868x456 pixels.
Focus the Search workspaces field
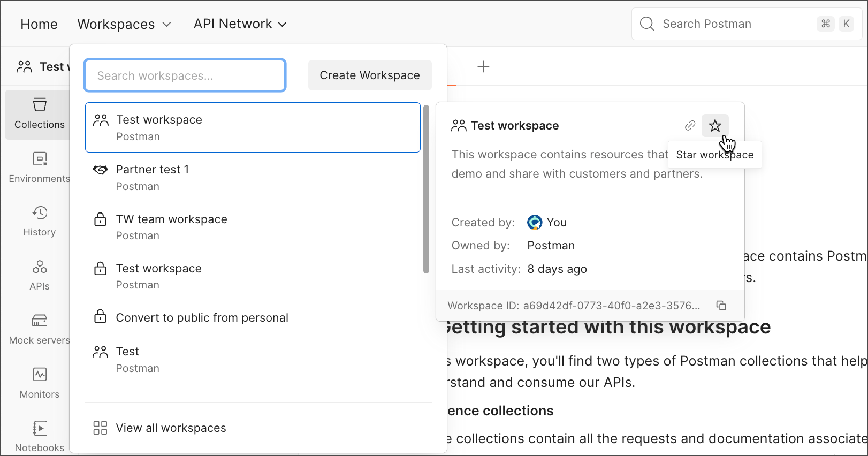pos(185,75)
